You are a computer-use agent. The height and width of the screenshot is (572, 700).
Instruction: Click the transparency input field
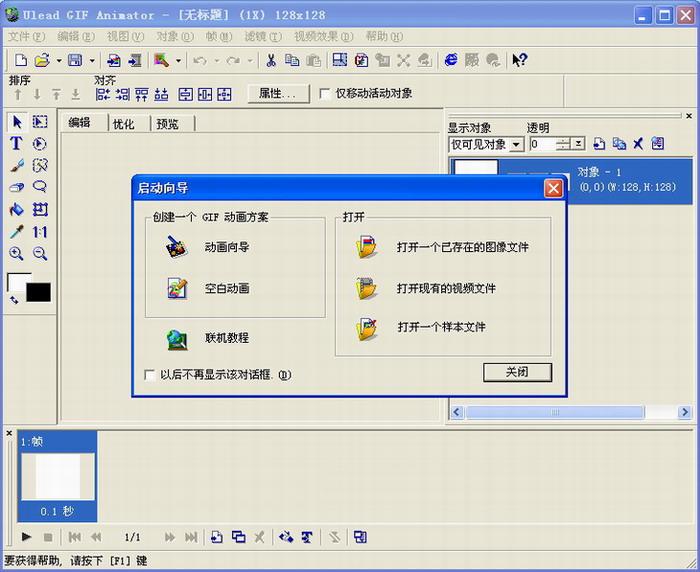click(x=543, y=144)
